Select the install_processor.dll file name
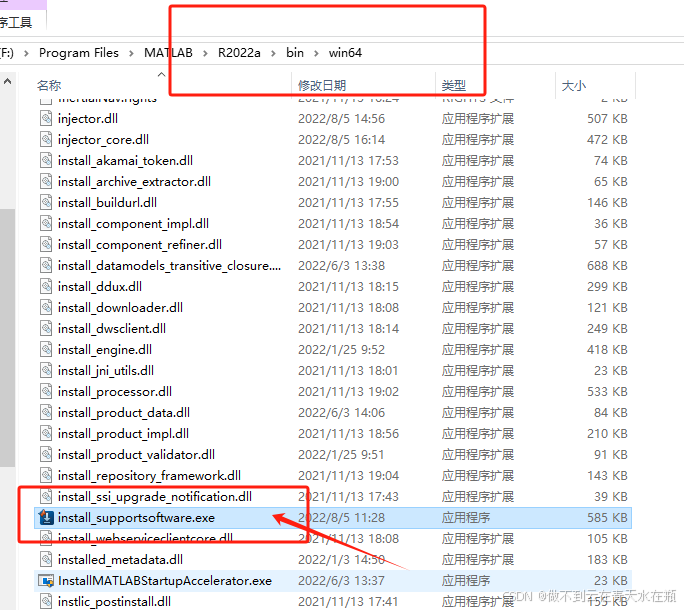The image size is (684, 610). point(115,391)
